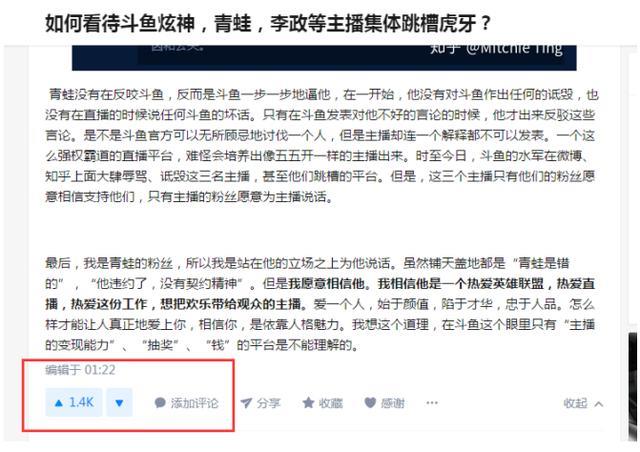Click the upvote triangle arrow icon
Viewport: 640px width, 452px height.
tap(59, 403)
